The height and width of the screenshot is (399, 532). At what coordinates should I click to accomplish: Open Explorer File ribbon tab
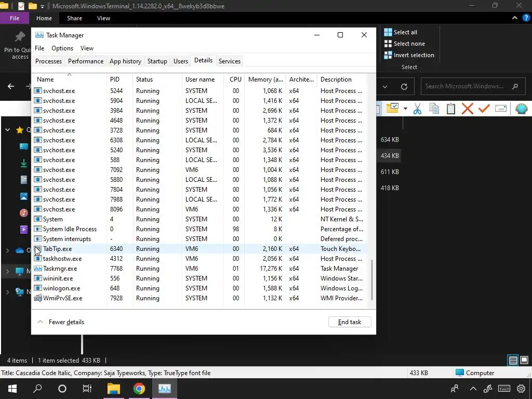click(x=15, y=18)
